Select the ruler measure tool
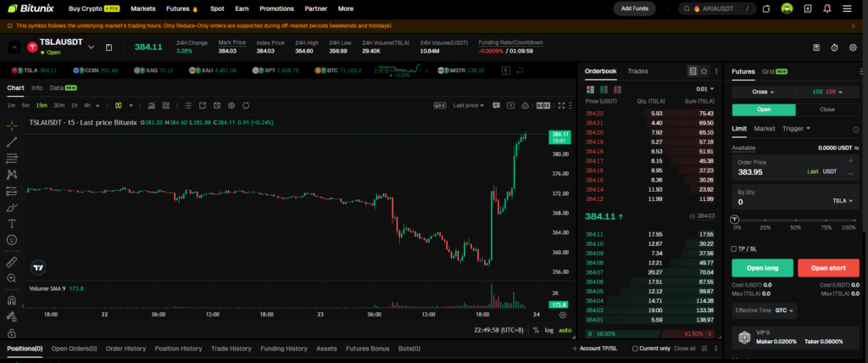Viewport: 868px width, 363px height. (x=12, y=261)
